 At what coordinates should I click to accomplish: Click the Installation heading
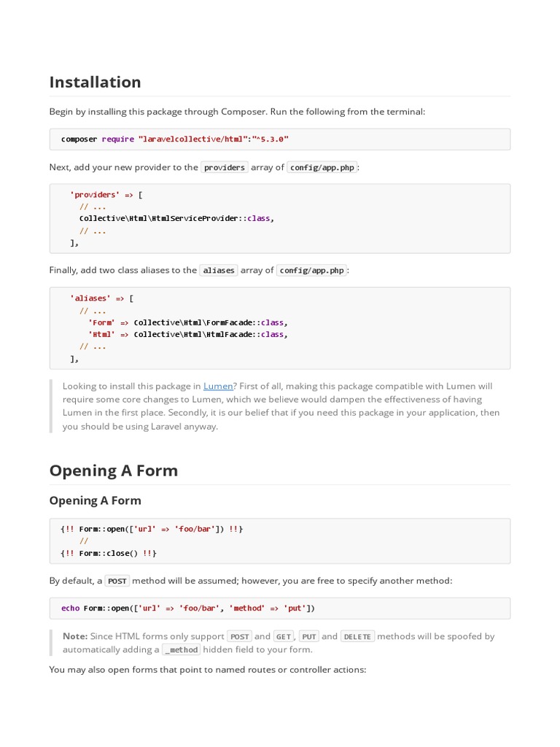pyautogui.click(x=96, y=82)
